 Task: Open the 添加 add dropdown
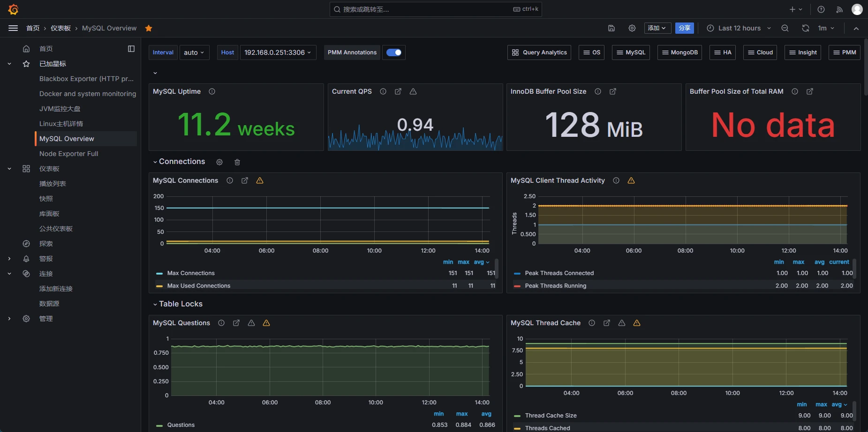(x=657, y=28)
